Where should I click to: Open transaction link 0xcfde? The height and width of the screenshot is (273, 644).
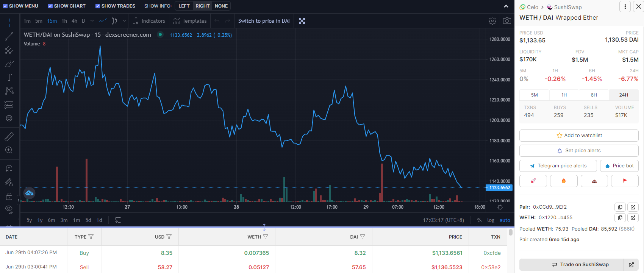coord(492,253)
